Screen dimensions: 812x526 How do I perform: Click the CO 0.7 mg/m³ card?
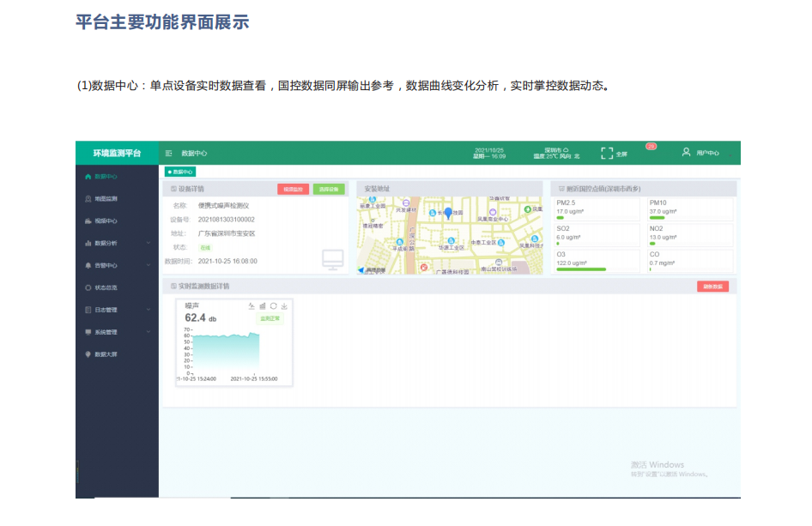coord(690,262)
